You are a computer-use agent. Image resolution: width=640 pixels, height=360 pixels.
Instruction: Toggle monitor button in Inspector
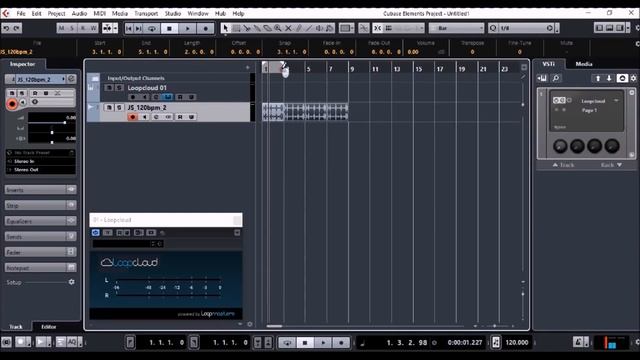(23, 102)
